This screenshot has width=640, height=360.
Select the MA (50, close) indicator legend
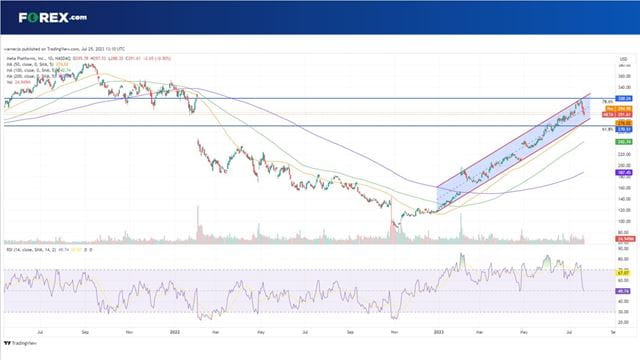(37, 64)
